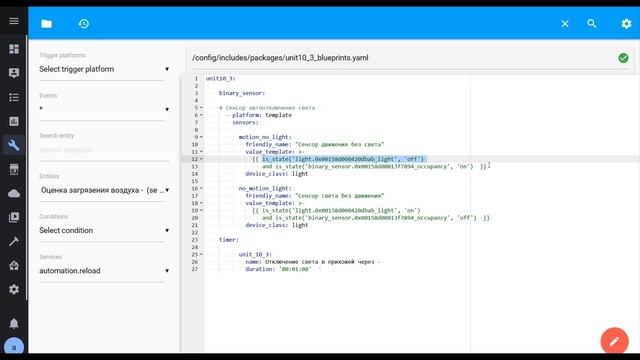Open the Supervisor icon in sidebar
This screenshot has width=640, height=360.
click(x=14, y=265)
